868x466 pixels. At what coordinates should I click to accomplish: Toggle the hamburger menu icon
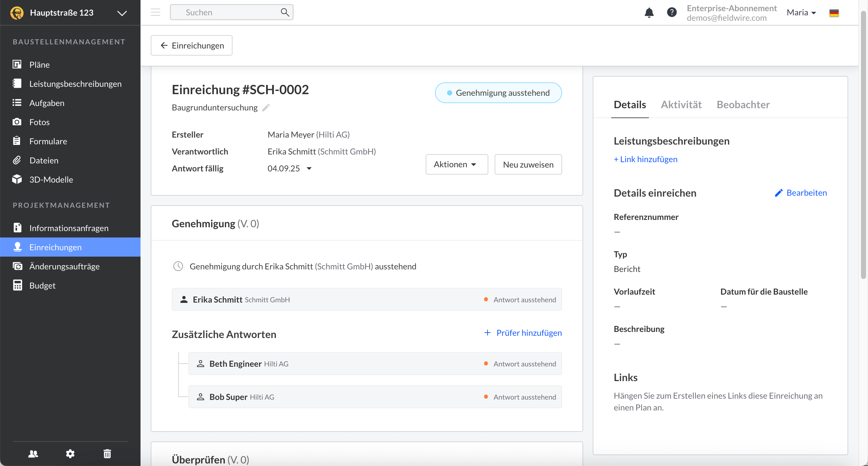(155, 12)
